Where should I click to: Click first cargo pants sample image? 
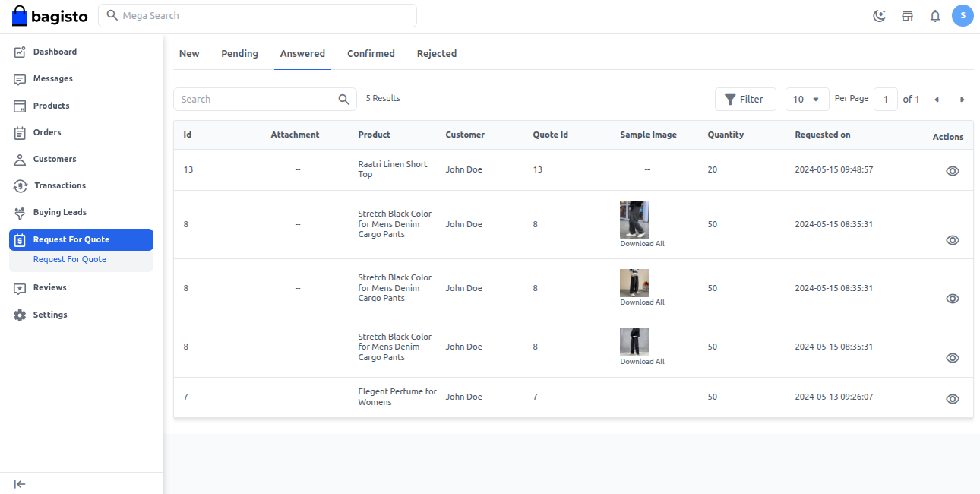(x=634, y=220)
